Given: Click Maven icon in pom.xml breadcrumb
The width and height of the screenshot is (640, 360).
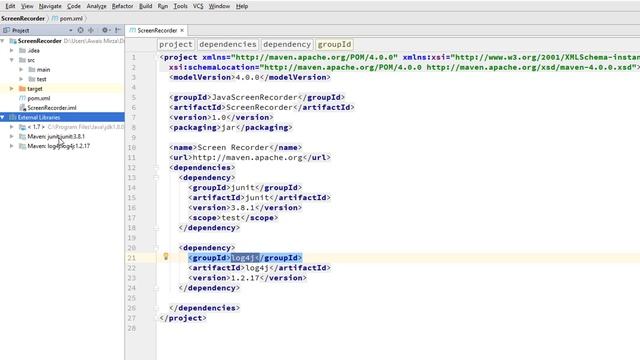Looking at the screenshot, I should point(55,18).
